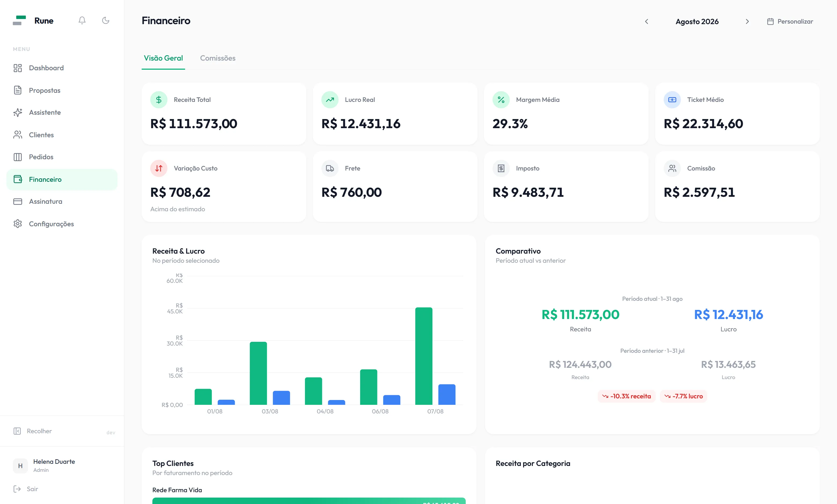Click the green revenue bar for 07/08

tap(424, 356)
